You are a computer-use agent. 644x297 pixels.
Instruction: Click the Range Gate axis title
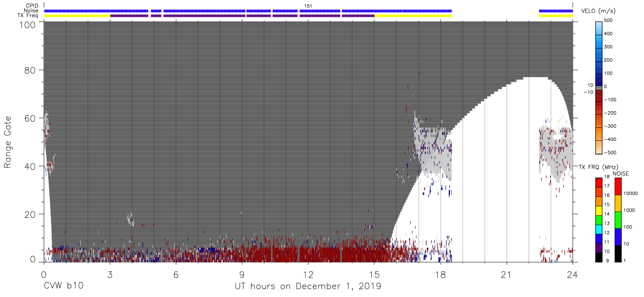(x=8, y=142)
